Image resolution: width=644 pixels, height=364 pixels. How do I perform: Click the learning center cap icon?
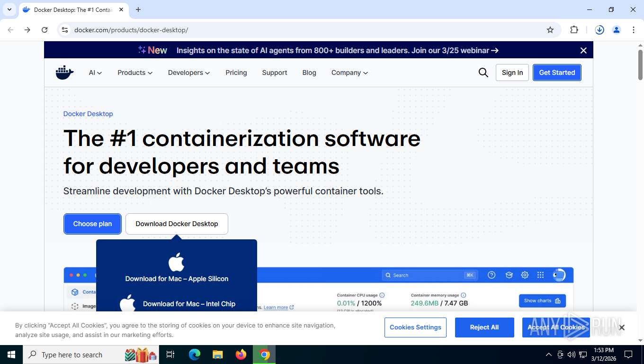509,275
